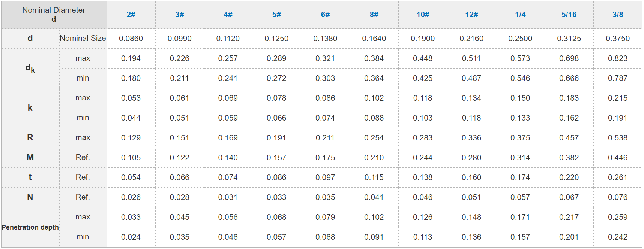Click the 10# column header link
Screen dimensions: 644x249
pos(423,15)
